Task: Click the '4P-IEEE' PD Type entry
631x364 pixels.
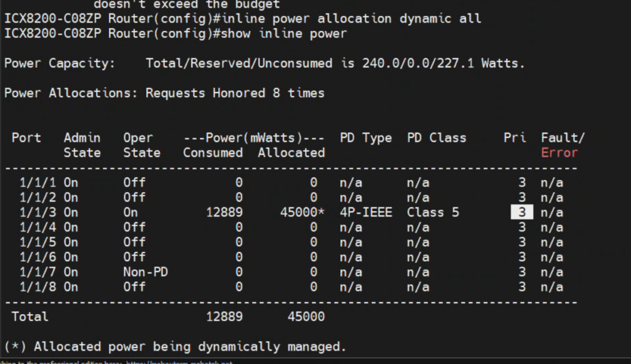Action: click(365, 212)
